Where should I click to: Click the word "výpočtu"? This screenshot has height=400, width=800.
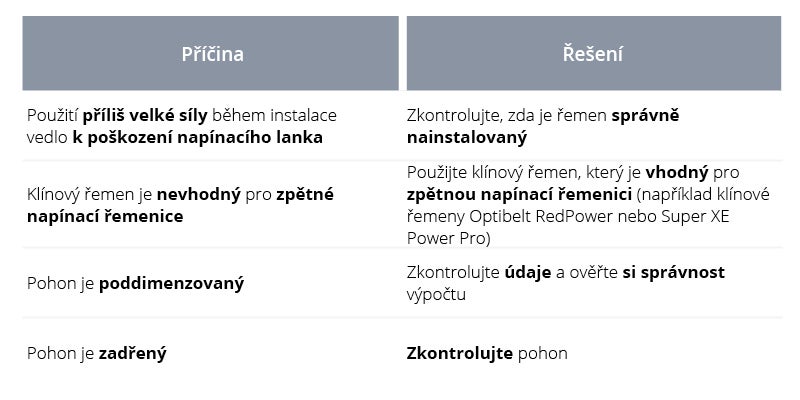[x=437, y=294]
